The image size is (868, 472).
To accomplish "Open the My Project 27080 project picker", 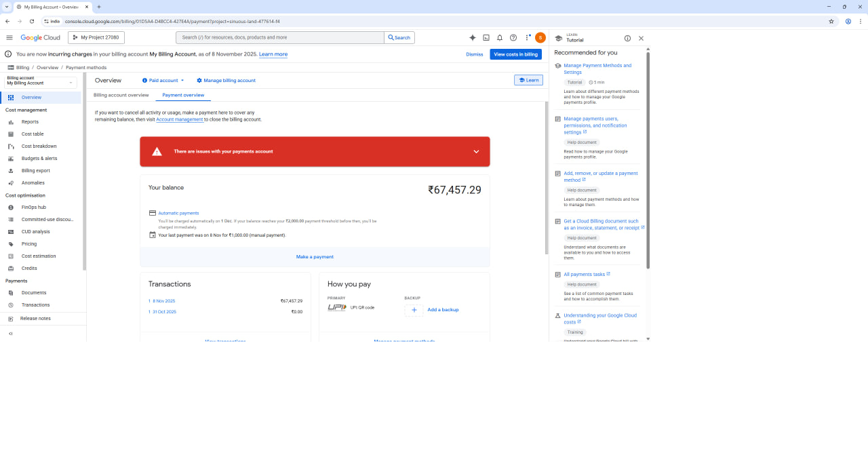I will click(x=96, y=38).
